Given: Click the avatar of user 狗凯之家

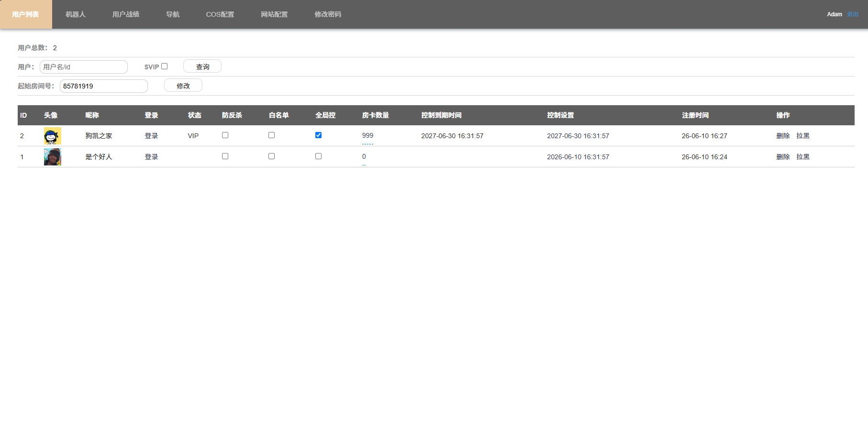Looking at the screenshot, I should [x=53, y=136].
